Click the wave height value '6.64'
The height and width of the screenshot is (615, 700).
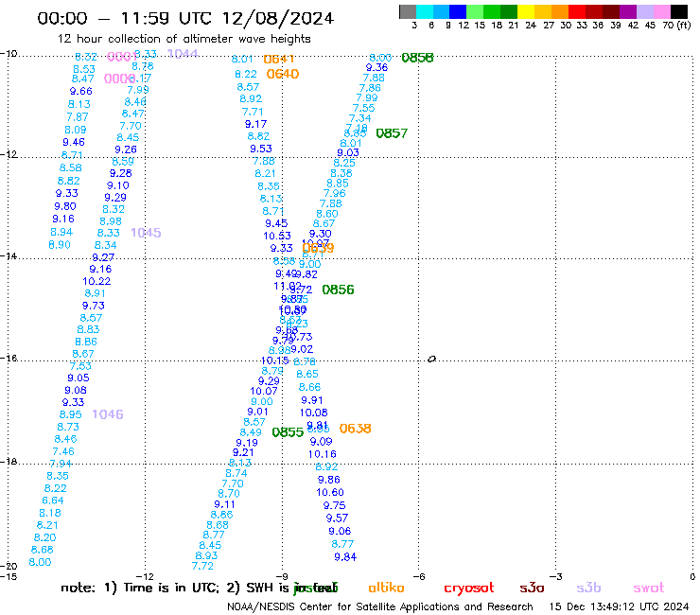point(53,501)
